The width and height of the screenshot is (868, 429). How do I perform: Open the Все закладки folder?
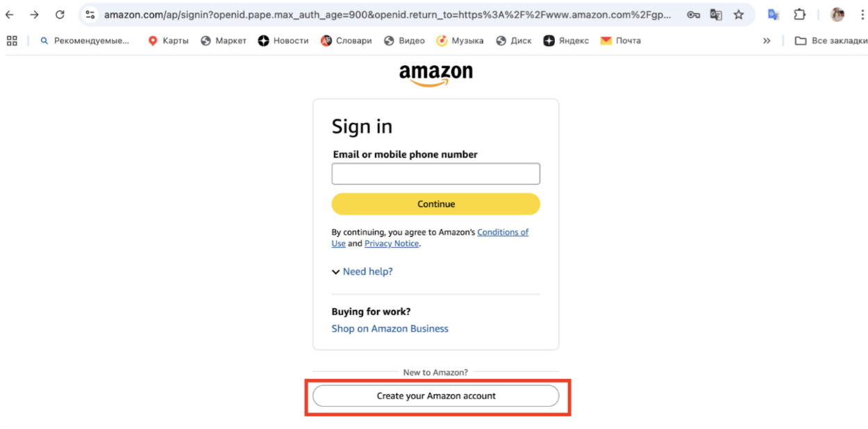(831, 41)
